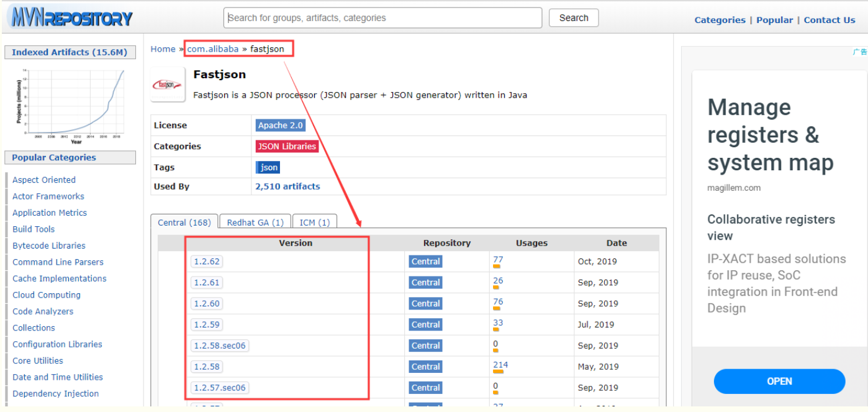
Task: Click the Central repository badge for 1.2.59
Action: point(426,324)
